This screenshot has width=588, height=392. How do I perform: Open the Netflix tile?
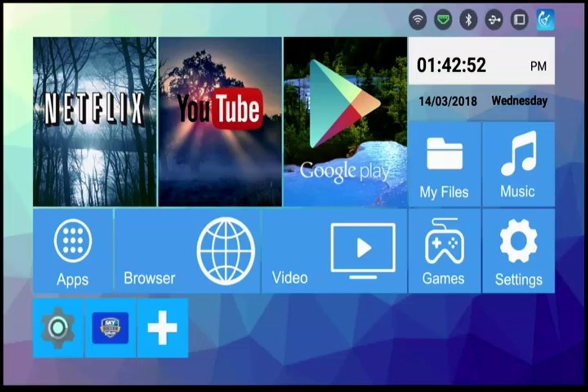coord(95,121)
